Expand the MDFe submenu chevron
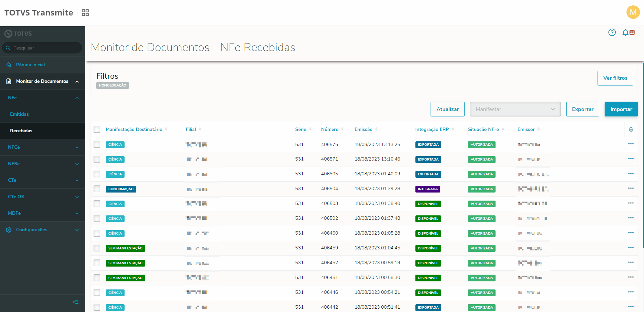 click(x=77, y=213)
